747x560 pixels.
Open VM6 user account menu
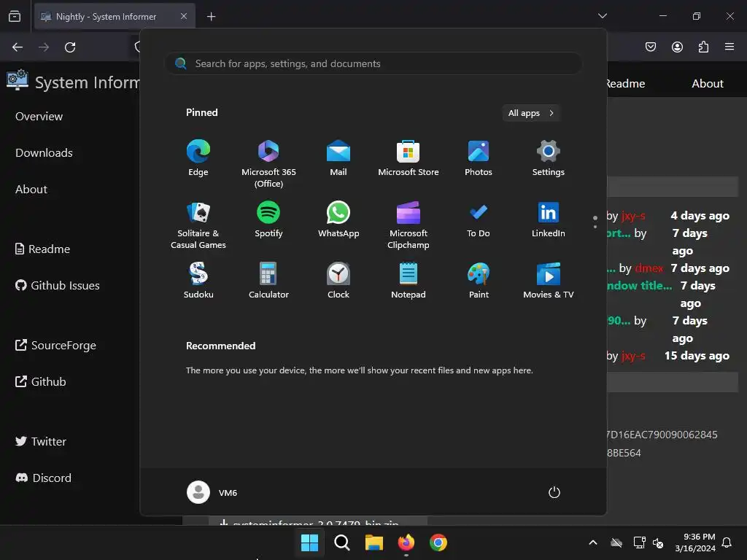(x=212, y=492)
